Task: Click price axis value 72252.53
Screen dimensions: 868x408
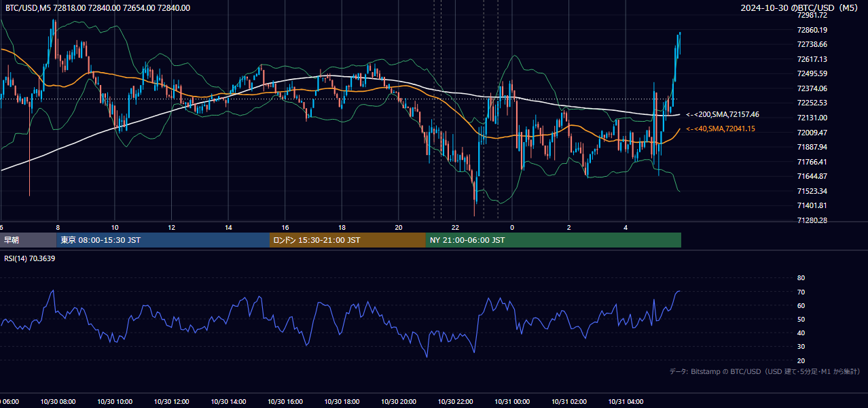Action: pyautogui.click(x=812, y=103)
